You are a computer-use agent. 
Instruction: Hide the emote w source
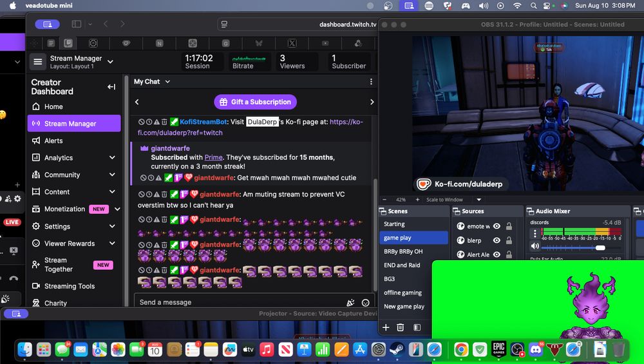point(497,226)
